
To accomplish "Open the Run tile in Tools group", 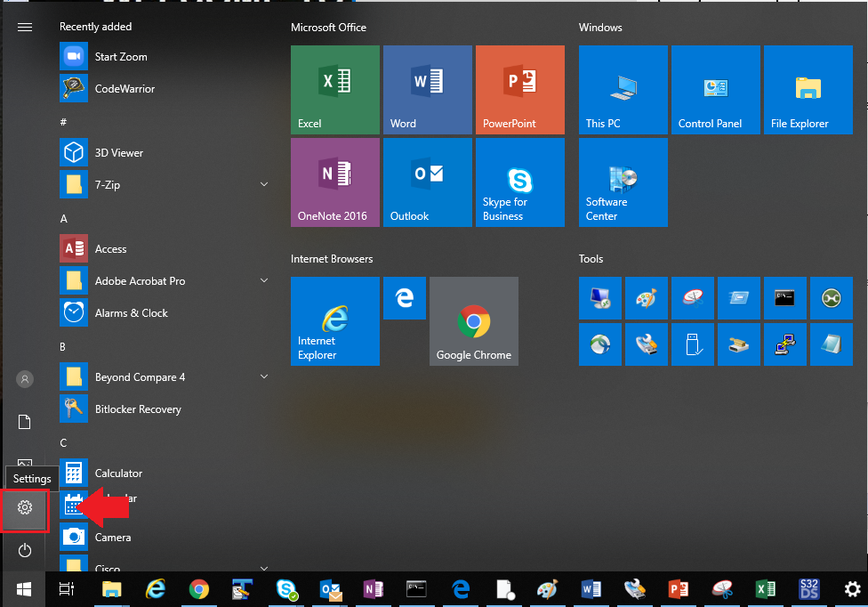I will click(739, 298).
